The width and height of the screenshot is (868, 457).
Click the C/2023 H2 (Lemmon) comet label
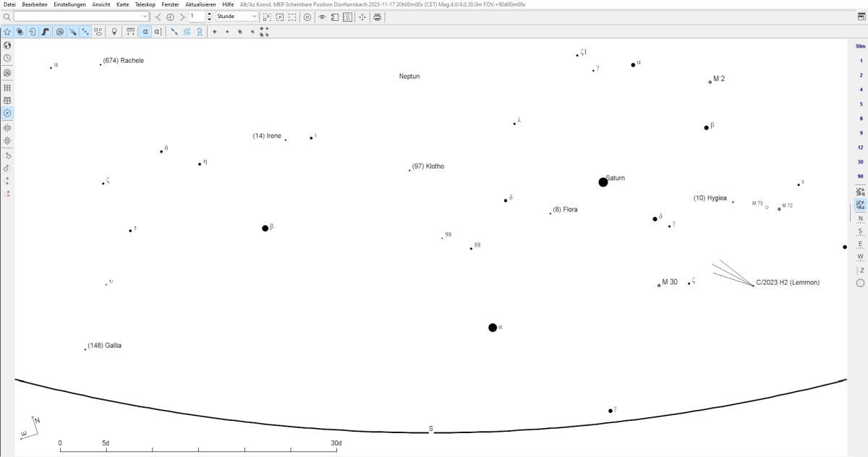[x=788, y=283]
